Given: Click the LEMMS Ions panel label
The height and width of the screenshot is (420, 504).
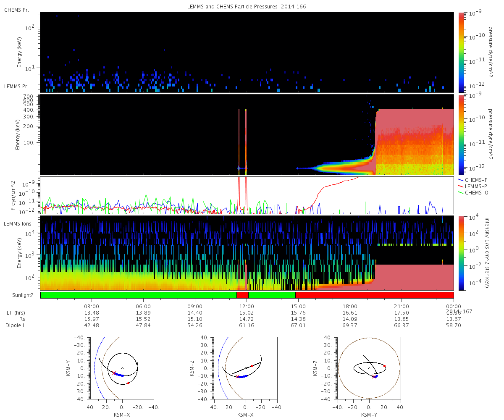Looking at the screenshot, I should (x=17, y=223).
